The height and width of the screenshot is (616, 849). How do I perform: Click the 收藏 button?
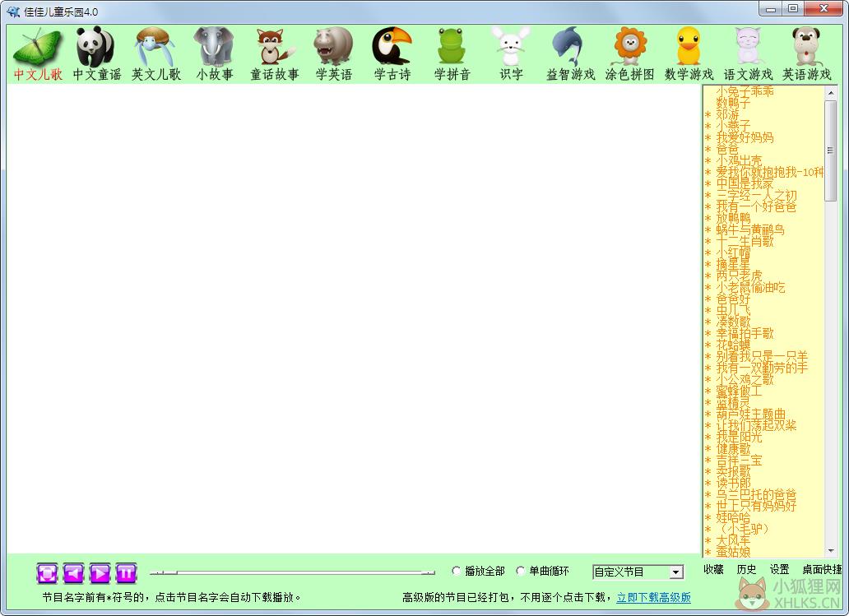(713, 569)
